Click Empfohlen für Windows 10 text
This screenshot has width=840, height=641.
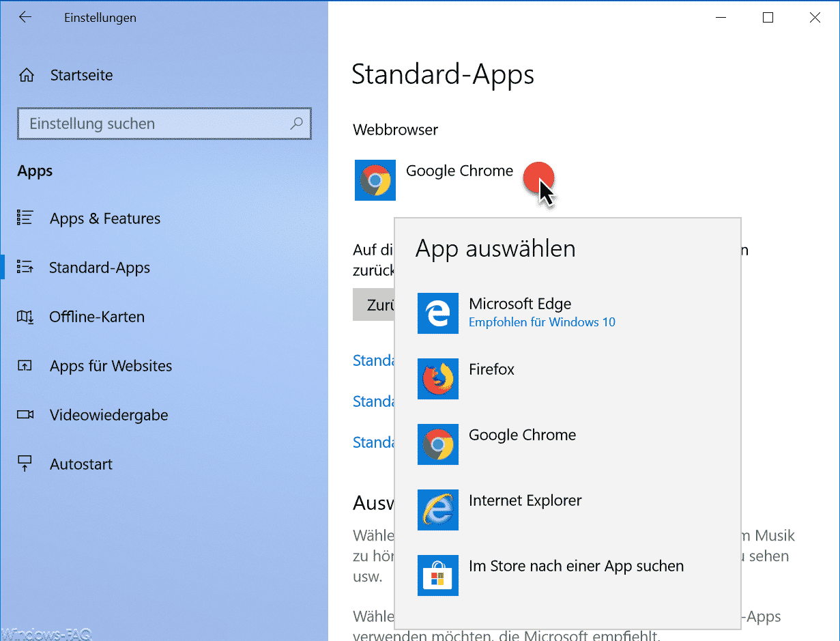tap(542, 322)
